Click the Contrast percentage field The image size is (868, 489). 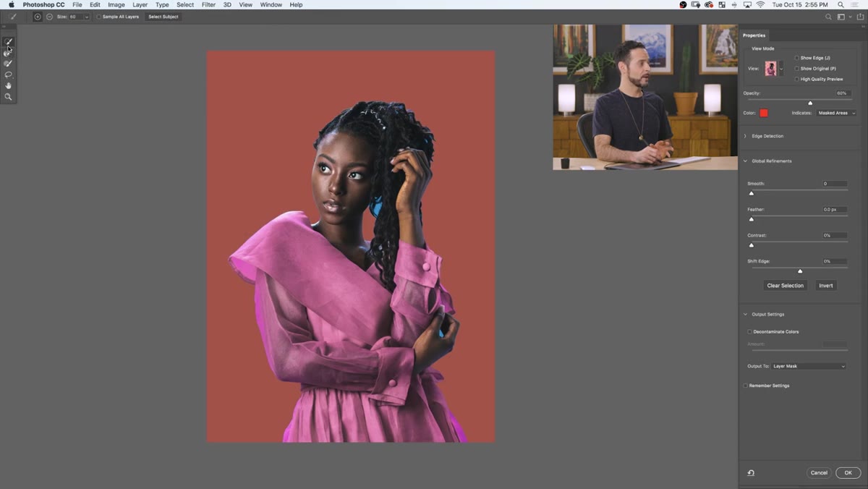pyautogui.click(x=835, y=236)
